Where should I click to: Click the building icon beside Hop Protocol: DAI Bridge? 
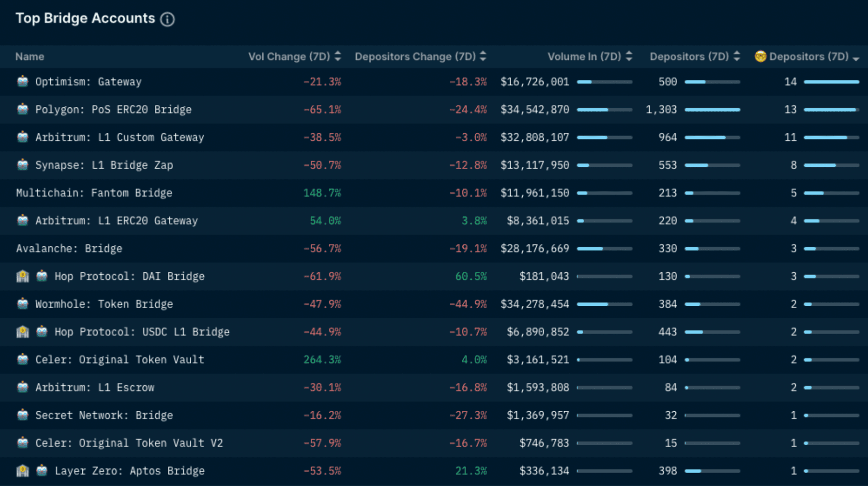pyautogui.click(x=23, y=276)
